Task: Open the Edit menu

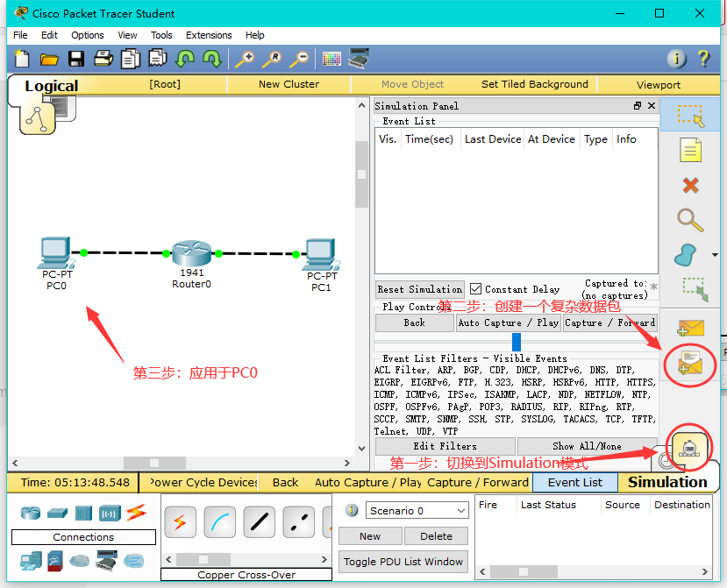Action: coord(49,35)
